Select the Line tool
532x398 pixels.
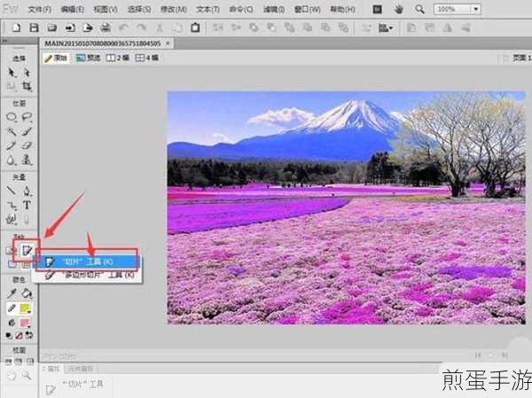12,191
